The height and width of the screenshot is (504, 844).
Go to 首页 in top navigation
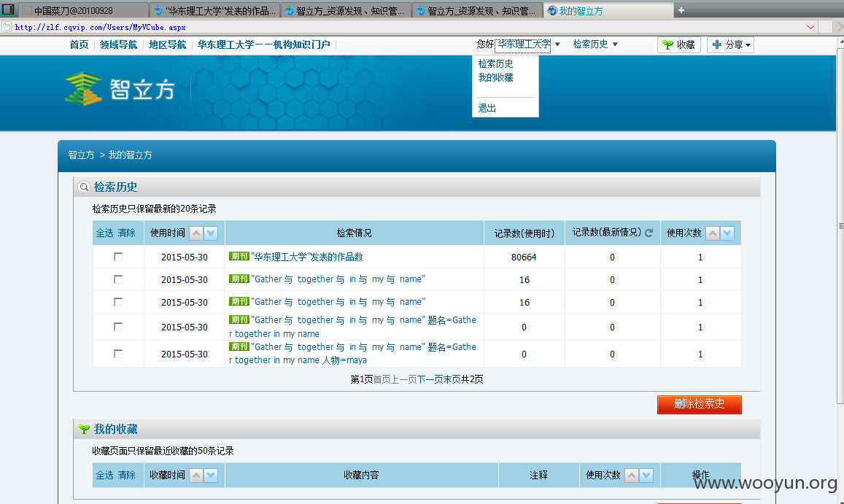[x=79, y=44]
